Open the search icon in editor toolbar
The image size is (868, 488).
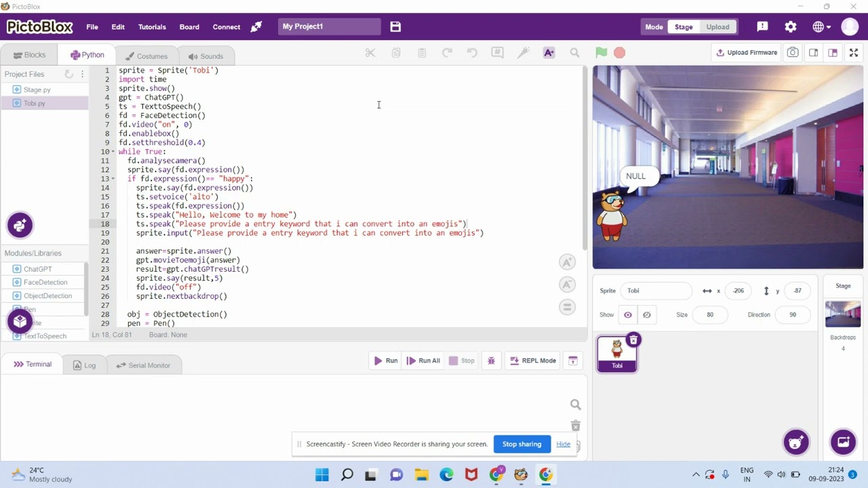[x=574, y=53]
